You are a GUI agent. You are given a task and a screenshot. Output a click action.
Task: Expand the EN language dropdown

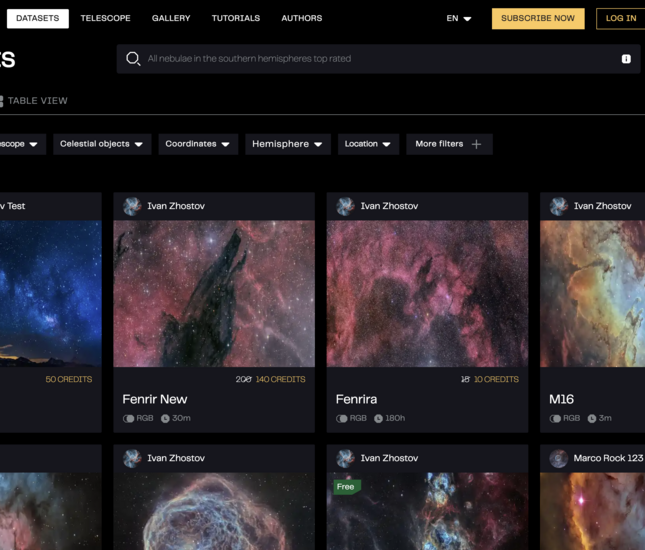(x=459, y=19)
